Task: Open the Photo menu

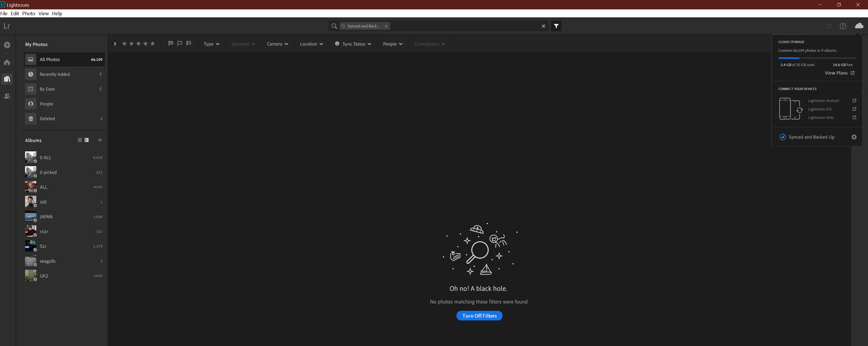Action: tap(28, 13)
